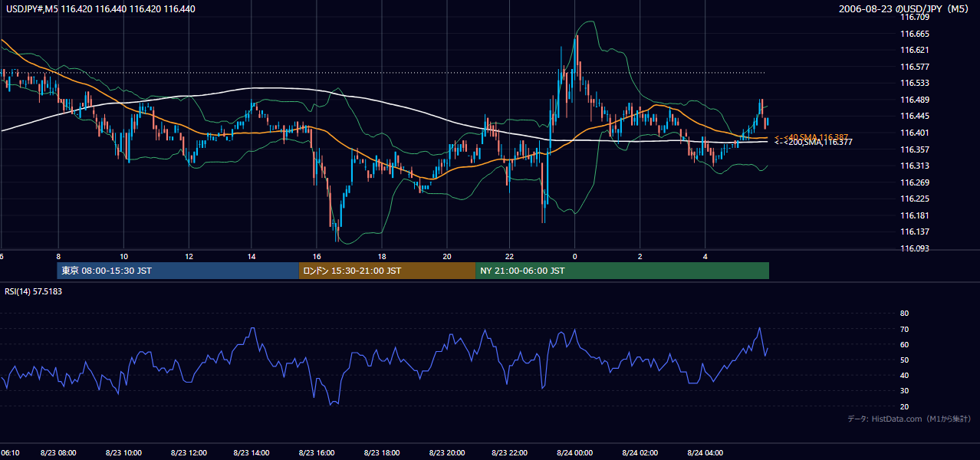This screenshot has width=980, height=460.
Task: Click price axis label 116.489
Action: coord(915,100)
